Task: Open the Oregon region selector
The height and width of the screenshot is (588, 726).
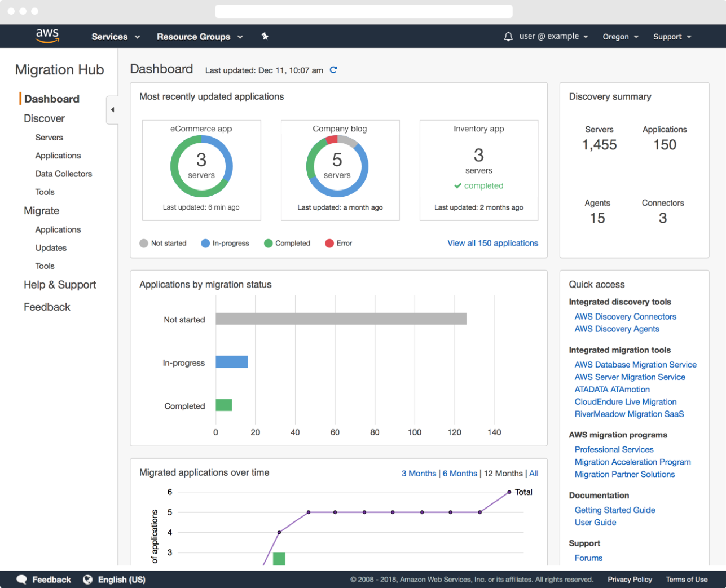Action: click(620, 37)
